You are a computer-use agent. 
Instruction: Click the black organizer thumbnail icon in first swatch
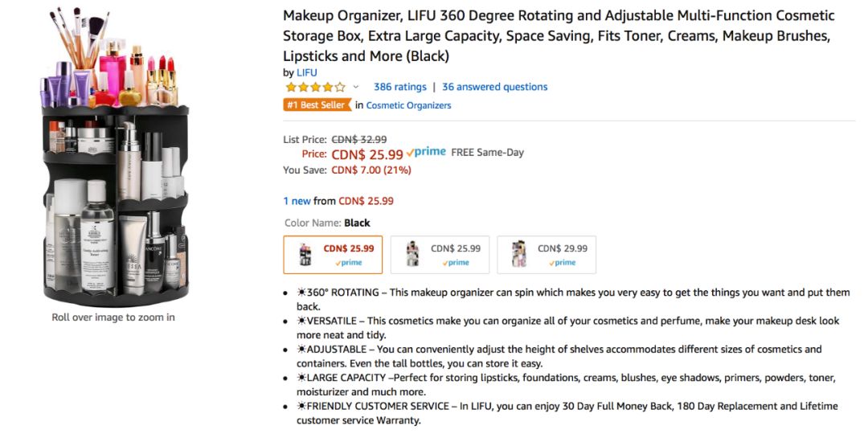click(305, 255)
